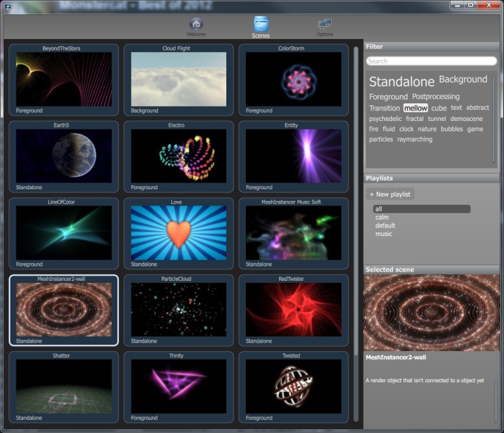Image resolution: width=504 pixels, height=433 pixels.
Task: Click the text tag
Action: click(x=456, y=108)
